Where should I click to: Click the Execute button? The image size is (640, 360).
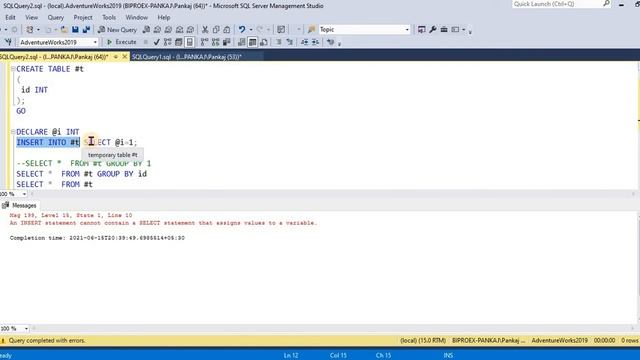(x=122, y=42)
